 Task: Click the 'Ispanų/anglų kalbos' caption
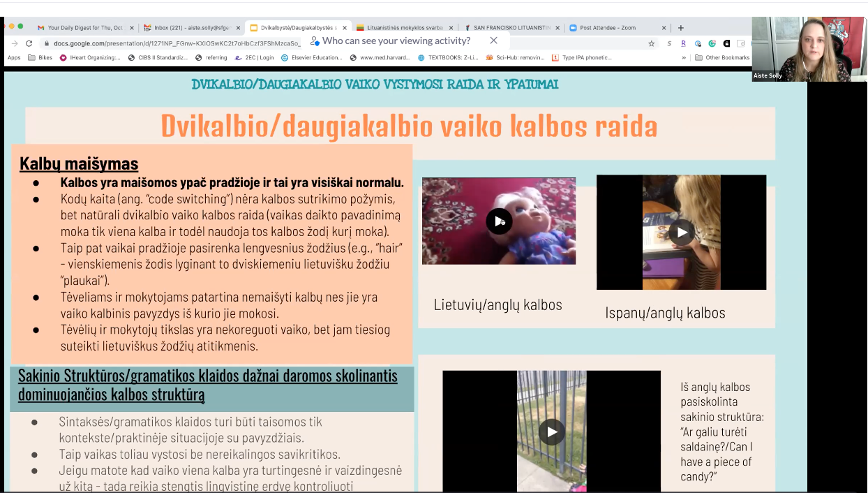[665, 313]
